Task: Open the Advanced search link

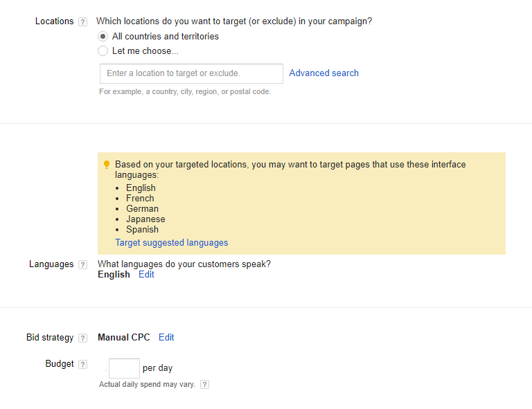Action: tap(323, 73)
